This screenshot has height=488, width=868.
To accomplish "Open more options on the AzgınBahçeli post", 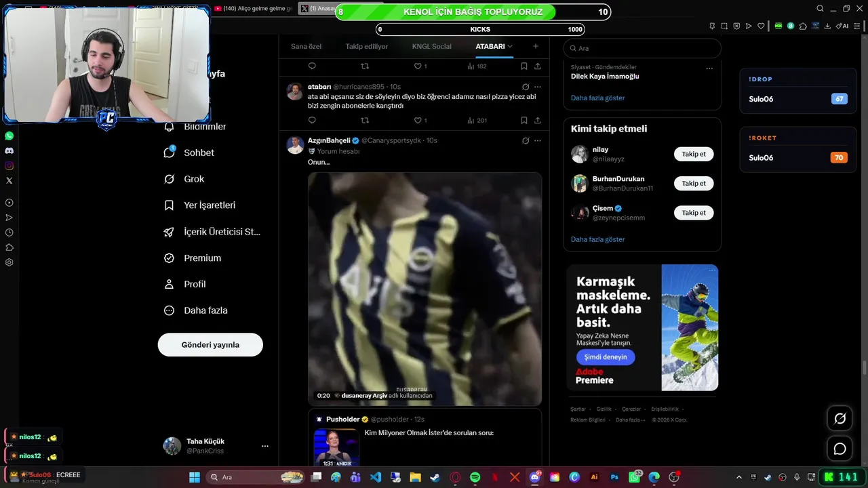I will click(538, 141).
